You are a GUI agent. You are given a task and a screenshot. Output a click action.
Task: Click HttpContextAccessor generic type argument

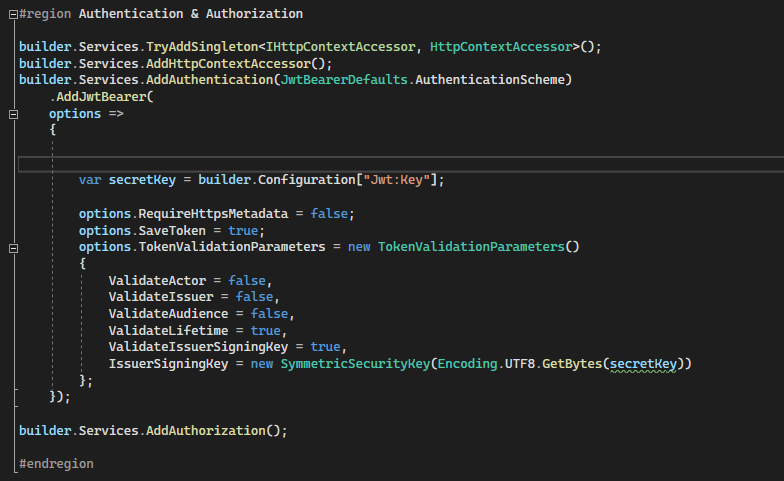501,47
